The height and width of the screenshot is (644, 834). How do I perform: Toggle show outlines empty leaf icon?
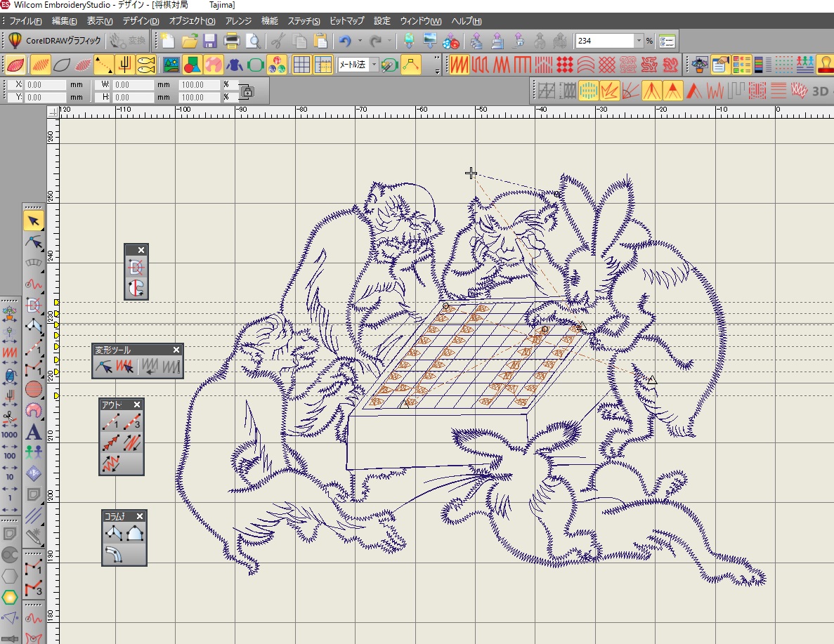(62, 65)
